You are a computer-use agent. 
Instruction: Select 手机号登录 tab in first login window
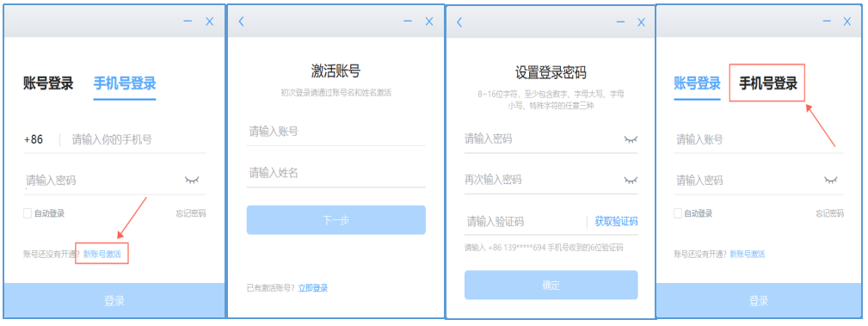125,83
